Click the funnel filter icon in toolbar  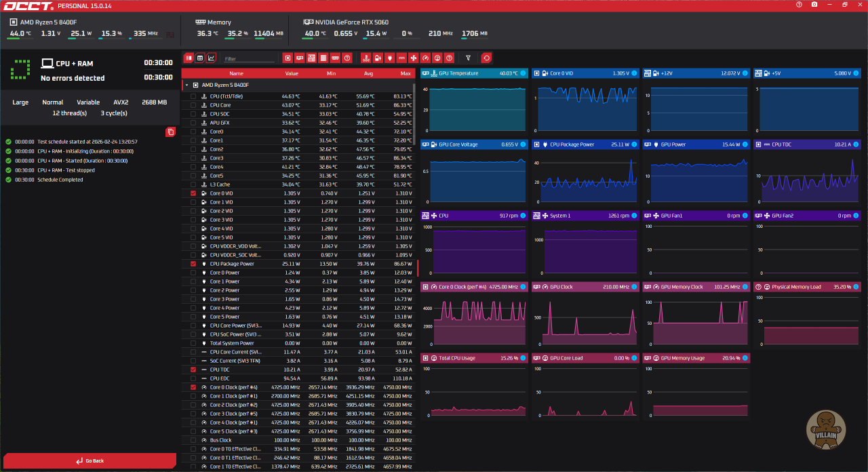click(468, 58)
